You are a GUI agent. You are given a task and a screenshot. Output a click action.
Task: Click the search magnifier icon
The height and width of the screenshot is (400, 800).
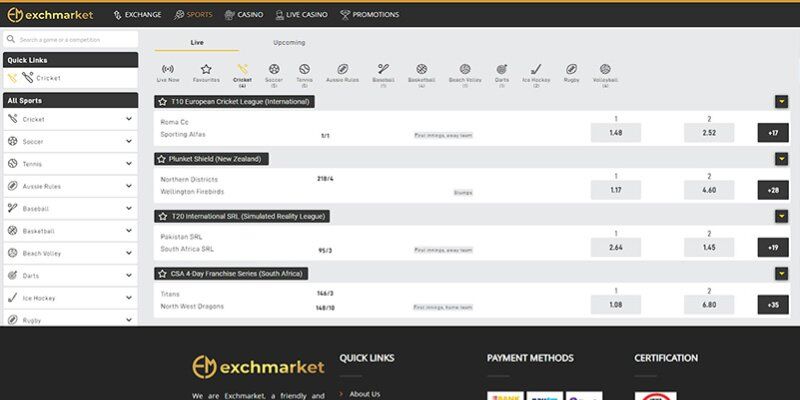coord(11,39)
